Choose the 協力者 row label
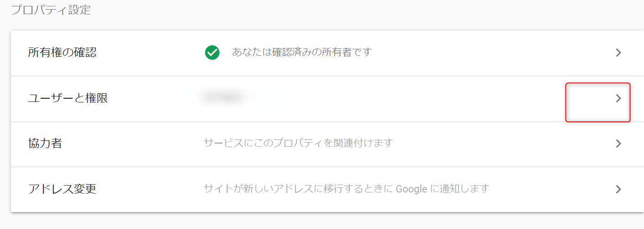The height and width of the screenshot is (229, 644). [x=45, y=144]
